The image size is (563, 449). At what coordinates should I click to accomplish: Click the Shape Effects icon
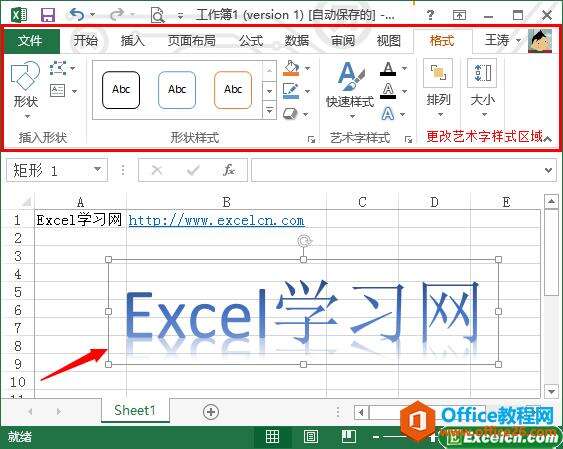[x=290, y=114]
